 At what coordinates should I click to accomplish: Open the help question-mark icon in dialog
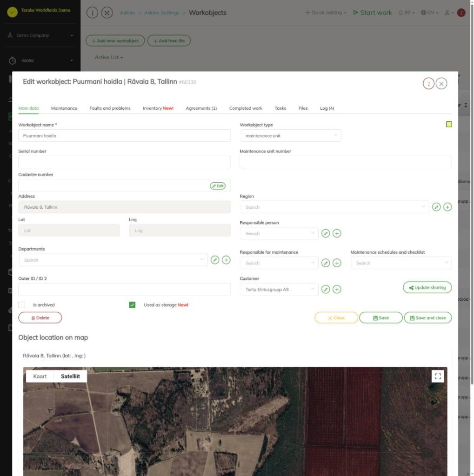tap(428, 84)
